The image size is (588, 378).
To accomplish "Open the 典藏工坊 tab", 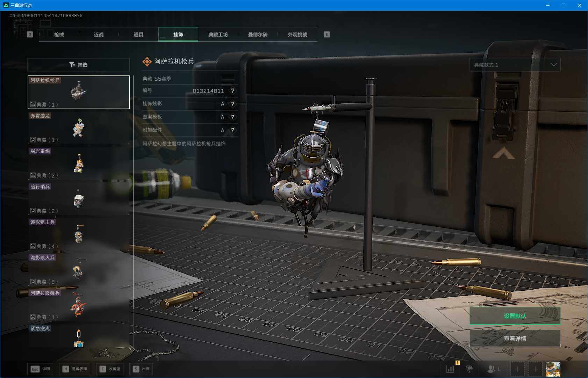I will [218, 35].
